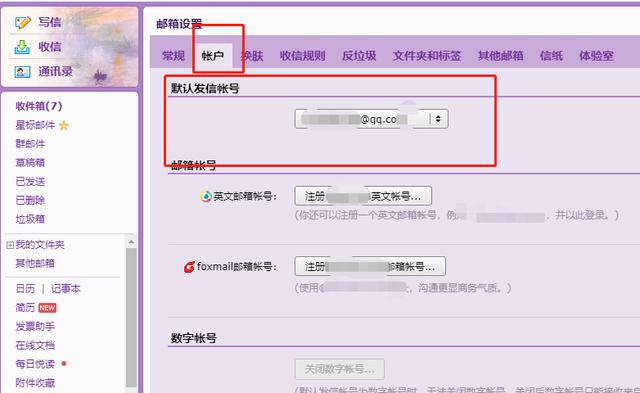Open 其他邮箱 in the sidebar

click(35, 263)
